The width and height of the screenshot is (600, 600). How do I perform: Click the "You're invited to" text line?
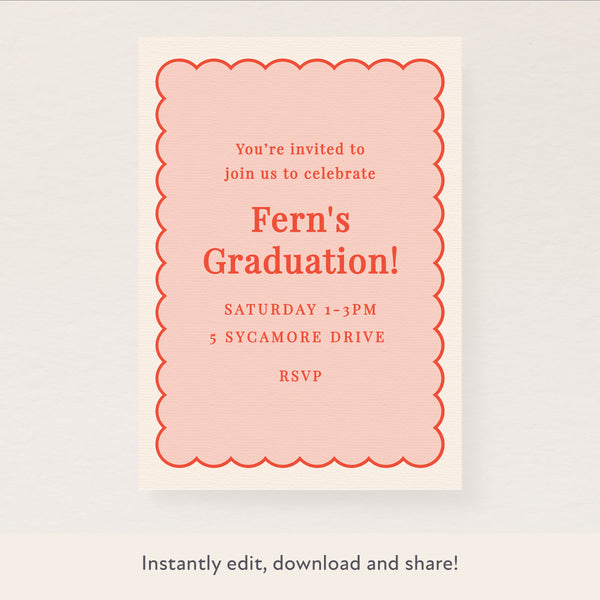(300, 149)
